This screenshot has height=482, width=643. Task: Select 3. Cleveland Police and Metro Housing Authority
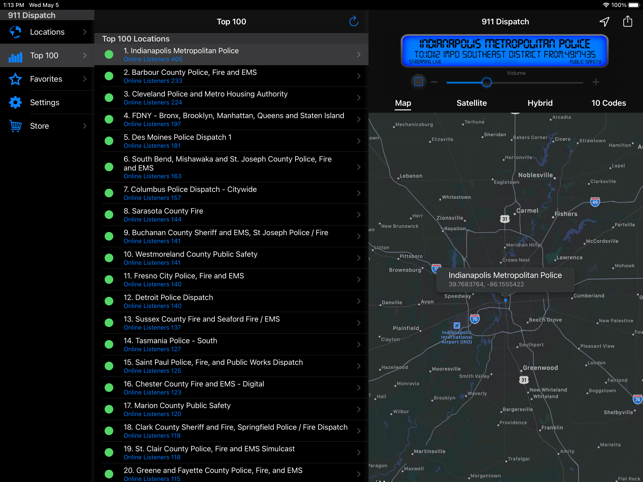click(x=231, y=98)
